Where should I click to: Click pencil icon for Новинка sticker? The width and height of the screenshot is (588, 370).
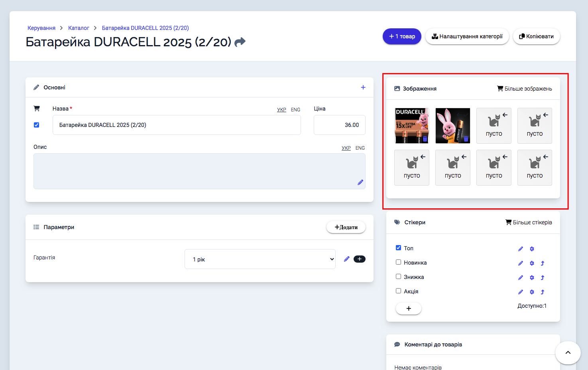tap(521, 263)
